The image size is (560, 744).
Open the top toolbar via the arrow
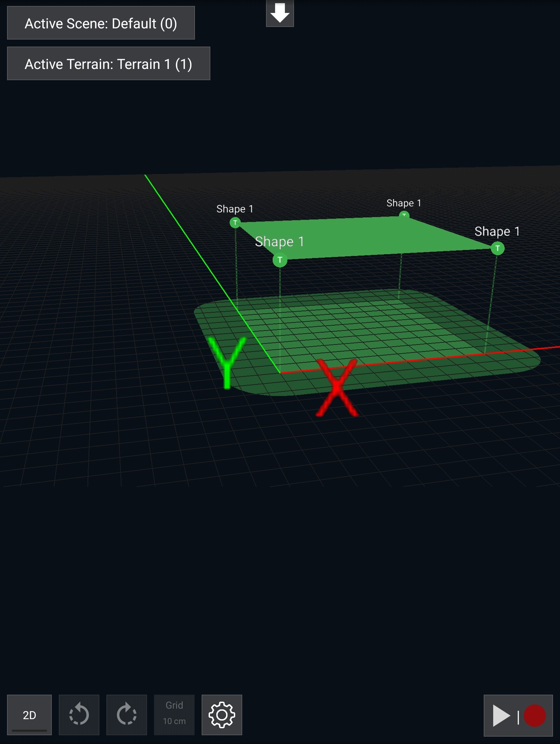279,13
